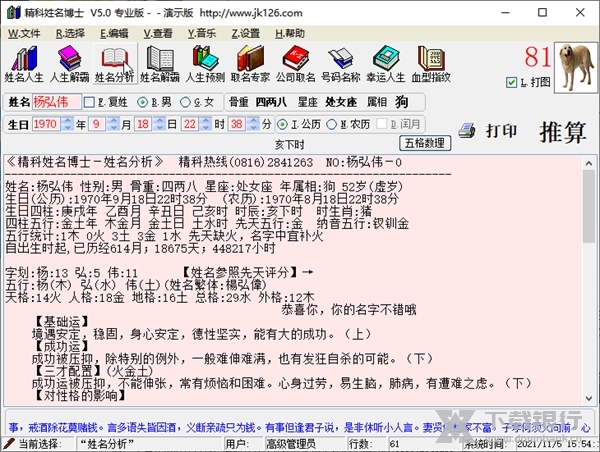Screen dimensions: 600x452
Task: Increase the year value with the up arrow
Action: 68,121
